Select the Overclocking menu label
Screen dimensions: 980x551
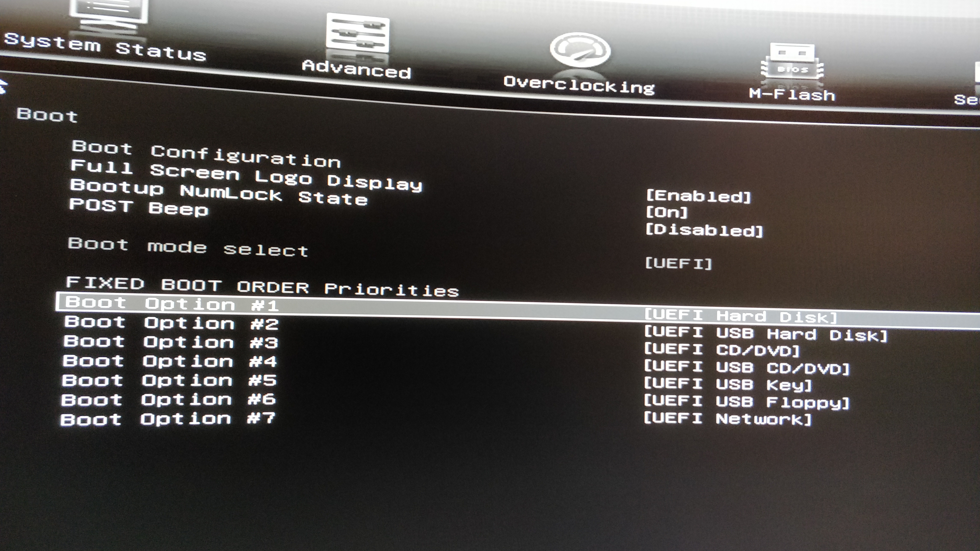[579, 85]
